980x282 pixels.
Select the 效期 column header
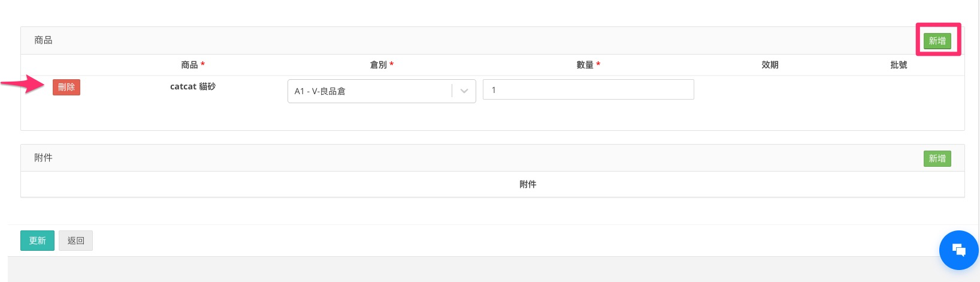[770, 65]
